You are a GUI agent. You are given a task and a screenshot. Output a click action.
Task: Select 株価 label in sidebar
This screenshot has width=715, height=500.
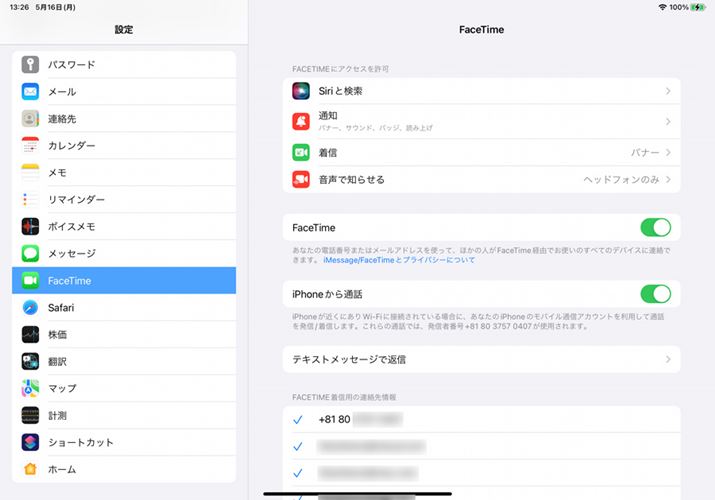click(57, 335)
